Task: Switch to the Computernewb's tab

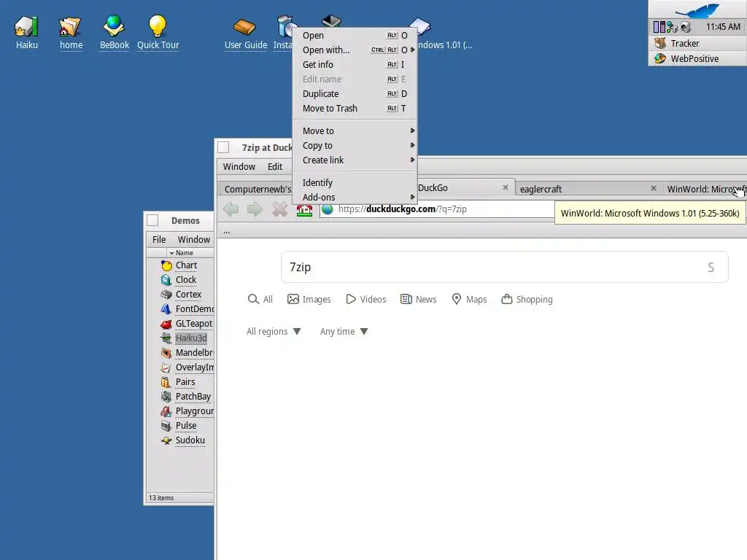Action: point(256,189)
